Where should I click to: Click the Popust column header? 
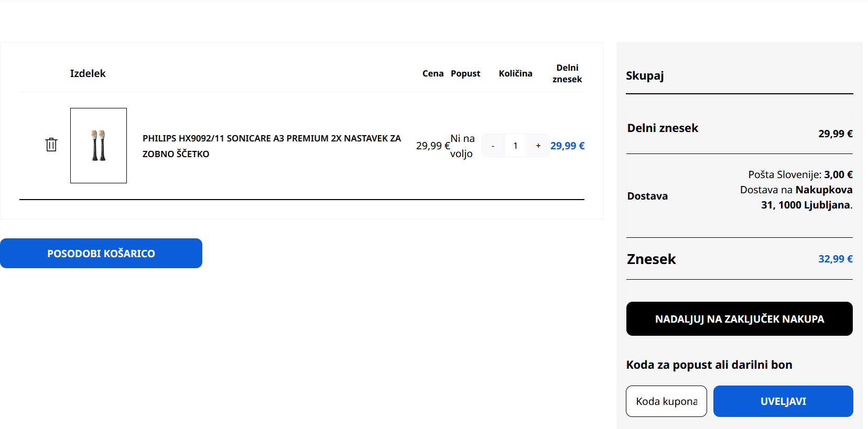(x=465, y=73)
